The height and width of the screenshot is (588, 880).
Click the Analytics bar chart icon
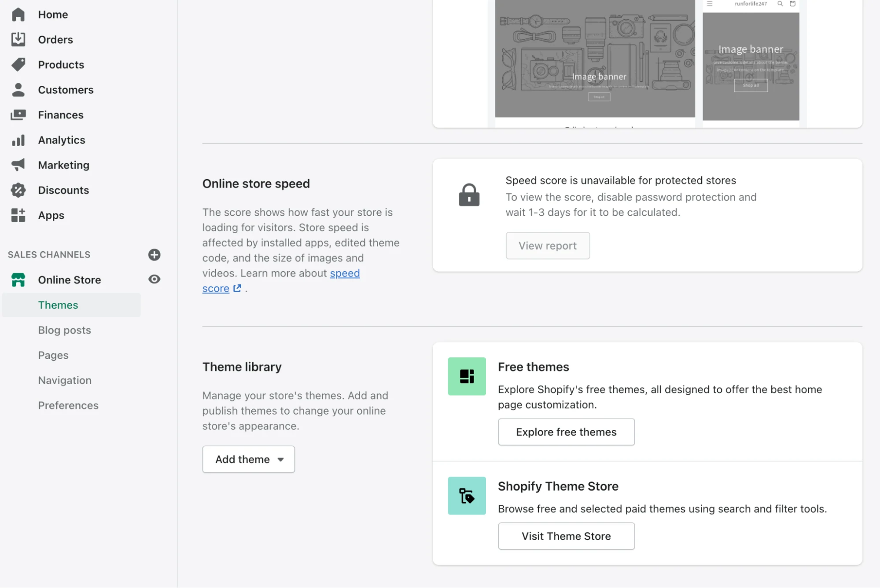(18, 140)
